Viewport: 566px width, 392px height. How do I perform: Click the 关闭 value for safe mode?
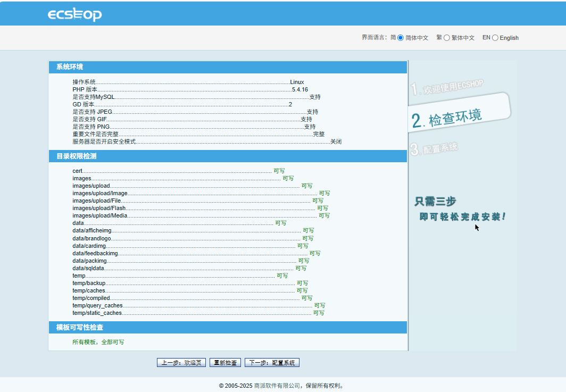(x=336, y=141)
